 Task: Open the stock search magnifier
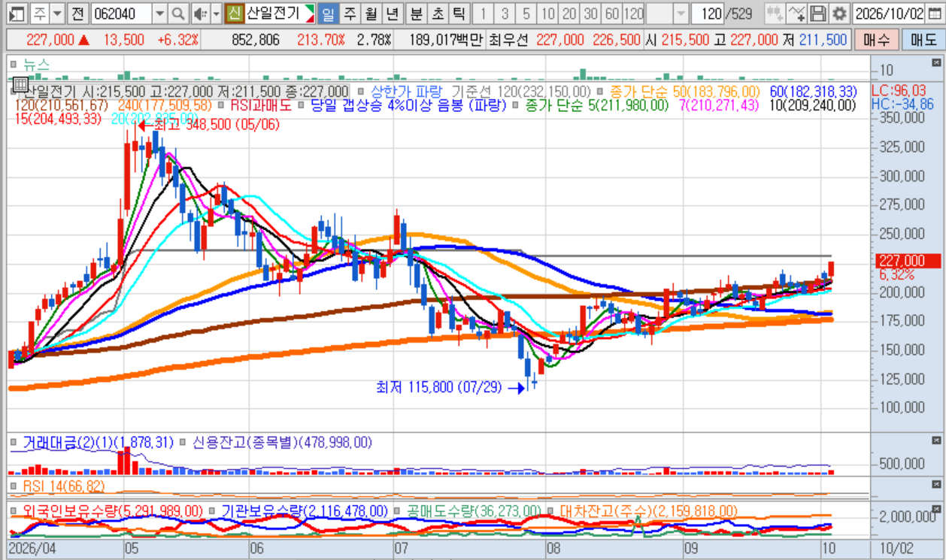[178, 14]
